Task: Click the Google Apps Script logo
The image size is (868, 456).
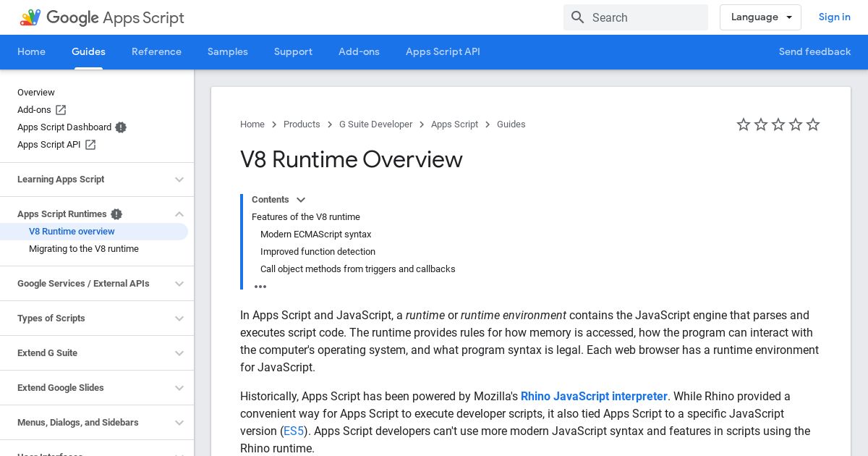Action: tap(102, 17)
